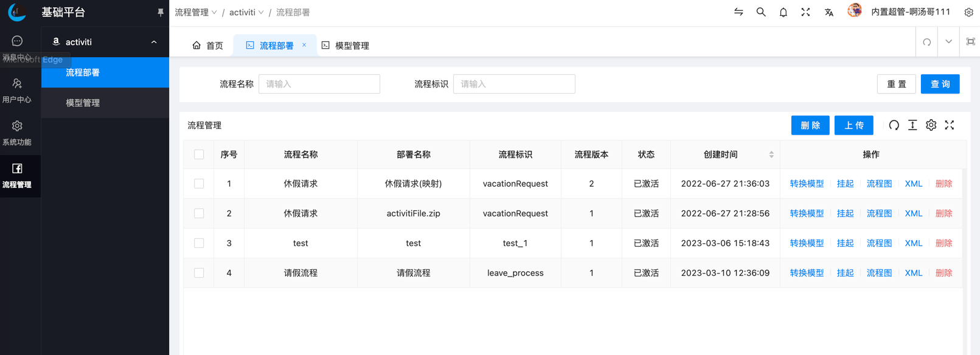Click the search magnifier icon in header
The width and height of the screenshot is (980, 355).
coord(760,12)
